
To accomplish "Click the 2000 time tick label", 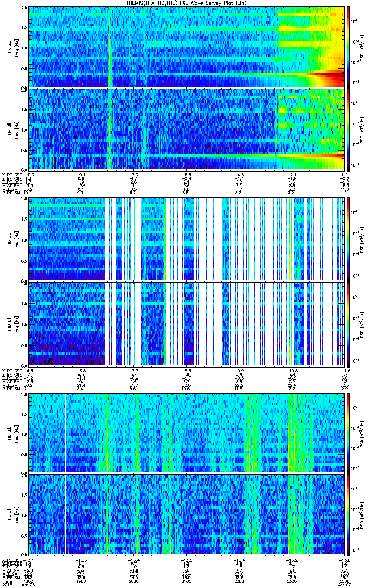I will coord(134,580).
